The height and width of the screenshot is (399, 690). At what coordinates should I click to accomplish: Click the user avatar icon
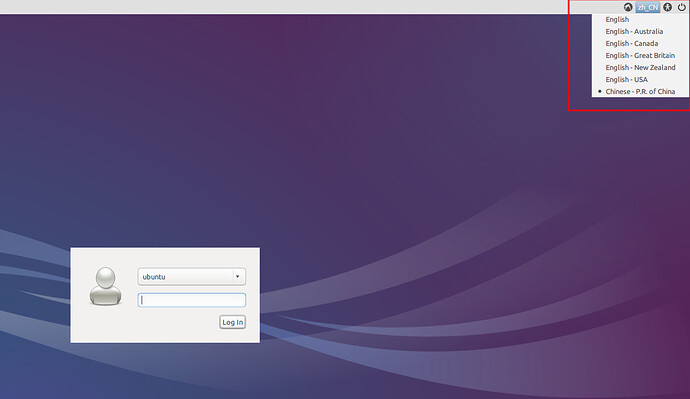pyautogui.click(x=106, y=286)
